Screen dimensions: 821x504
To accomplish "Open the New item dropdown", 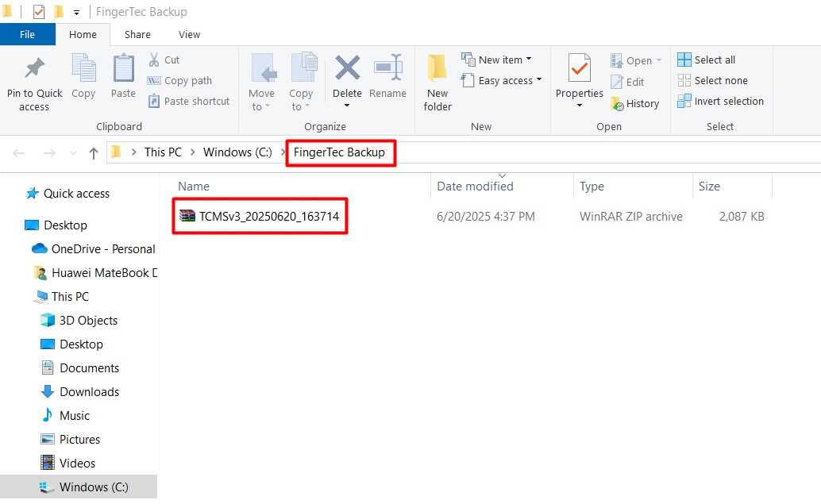I will click(496, 60).
